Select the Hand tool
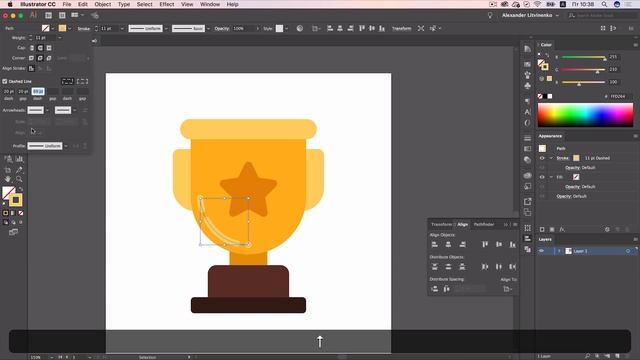Viewport: 640px width, 360px height. point(8,179)
